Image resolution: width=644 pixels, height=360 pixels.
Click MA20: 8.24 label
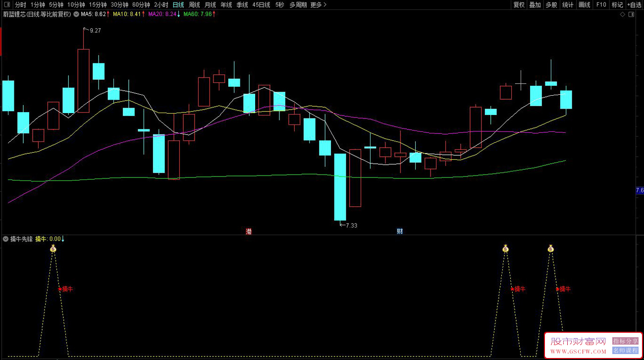pyautogui.click(x=162, y=14)
